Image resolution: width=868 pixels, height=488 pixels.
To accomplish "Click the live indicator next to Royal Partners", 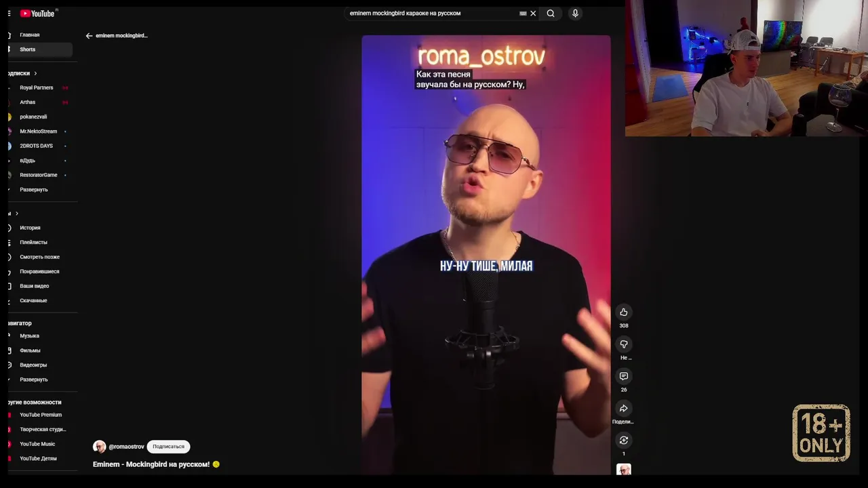I will tap(65, 87).
